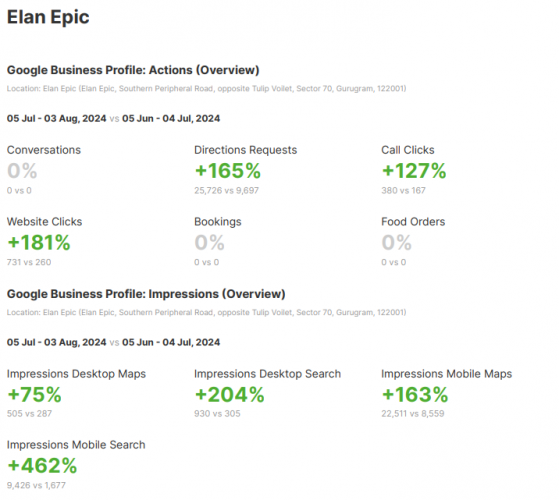The height and width of the screenshot is (500, 559).
Task: Click the date range under Actions overview
Action: coord(113,118)
